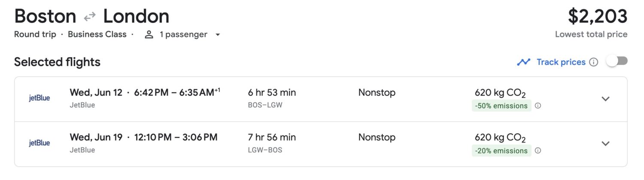Click the $2,203 lowest total price
The width and height of the screenshot is (644, 180).
597,17
